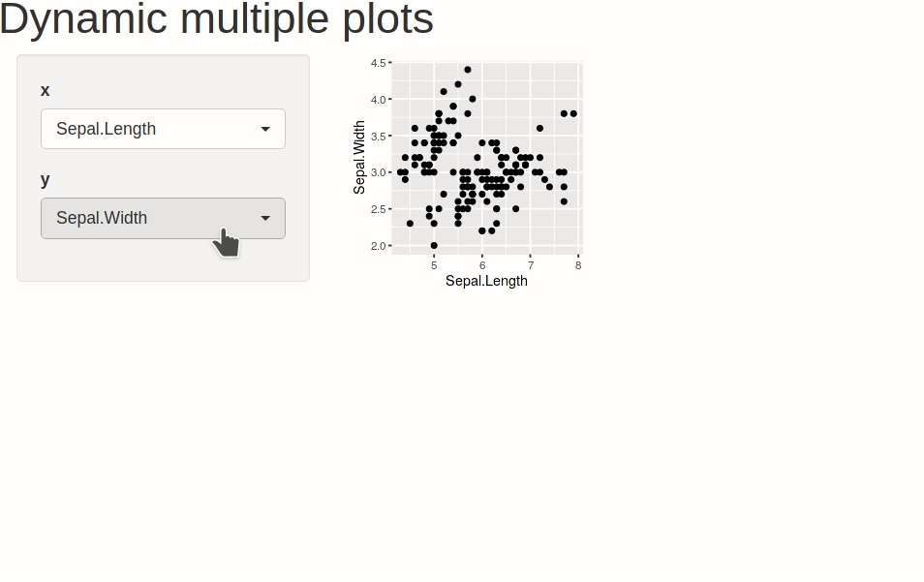
Task: Click the bold x label above first dropdown
Action: pos(46,90)
